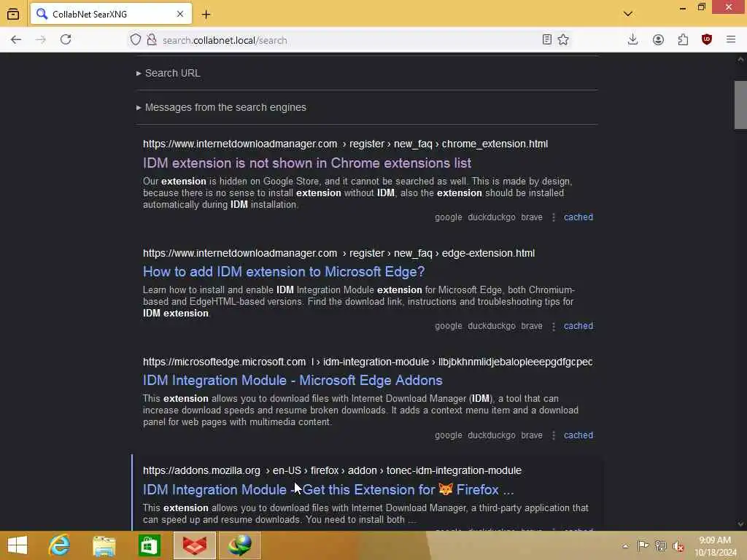Viewport: 747px width, 560px height.
Task: Click the forward navigation arrow
Action: pos(41,40)
